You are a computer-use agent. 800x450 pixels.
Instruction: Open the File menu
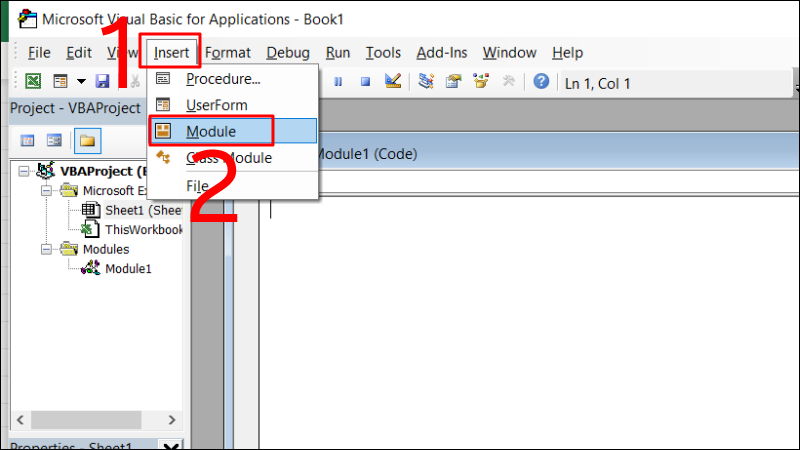[x=39, y=53]
